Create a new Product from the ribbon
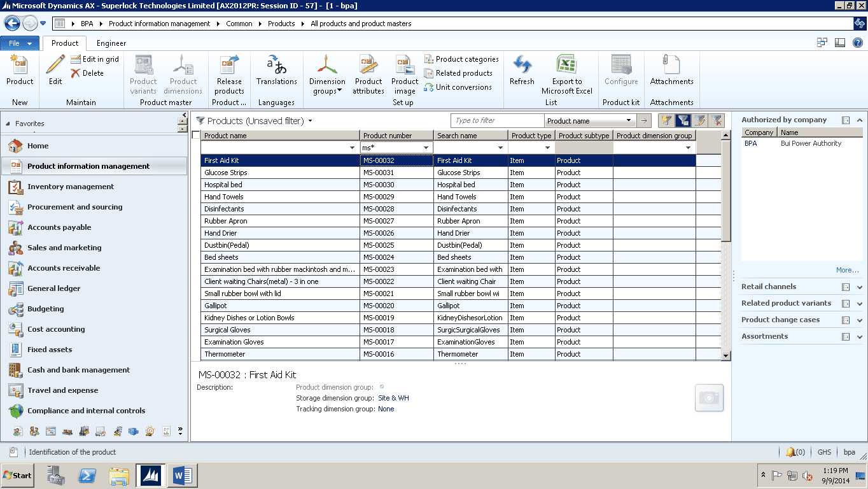This screenshot has width=868, height=489. click(x=20, y=67)
